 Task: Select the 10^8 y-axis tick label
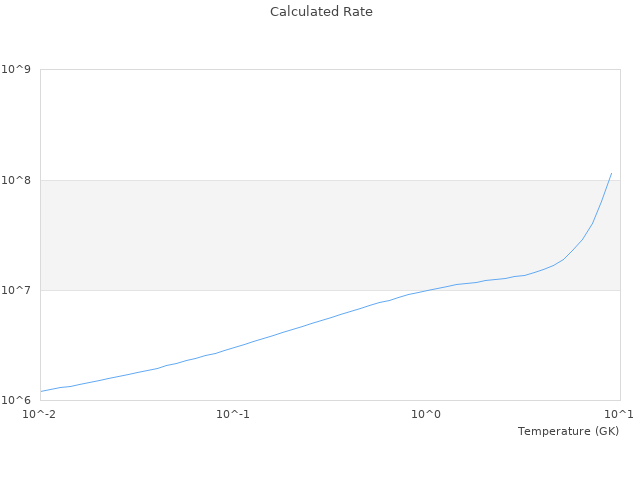pyautogui.click(x=17, y=180)
